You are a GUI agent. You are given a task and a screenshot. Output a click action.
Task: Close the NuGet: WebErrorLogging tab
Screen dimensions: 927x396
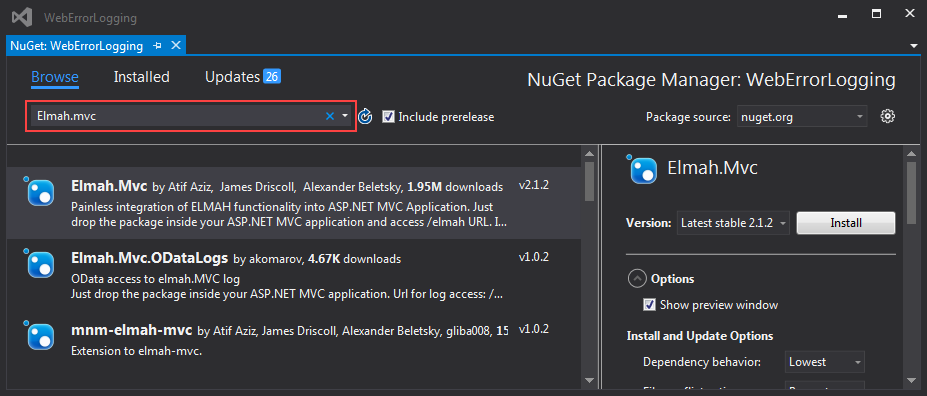(x=176, y=46)
